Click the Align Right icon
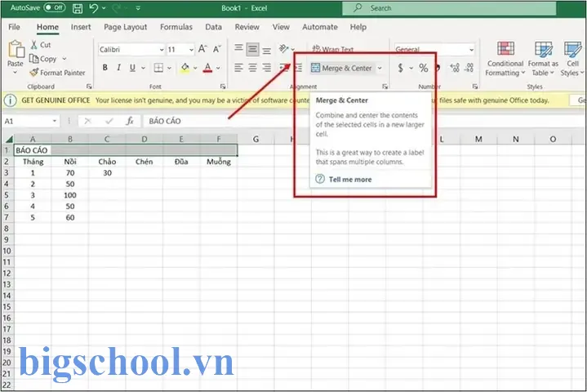Viewport: 587px width, 392px height. pyautogui.click(x=266, y=68)
